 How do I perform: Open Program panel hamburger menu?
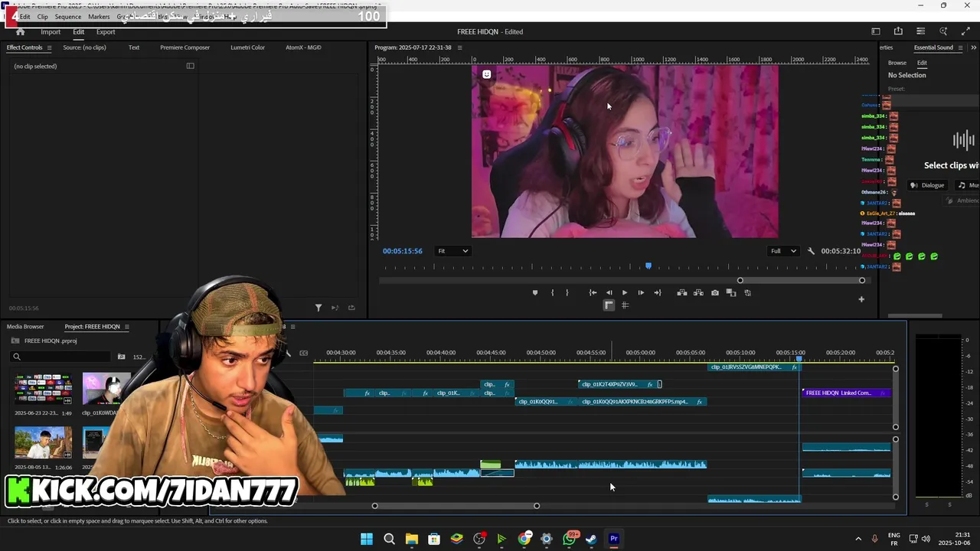459,47
